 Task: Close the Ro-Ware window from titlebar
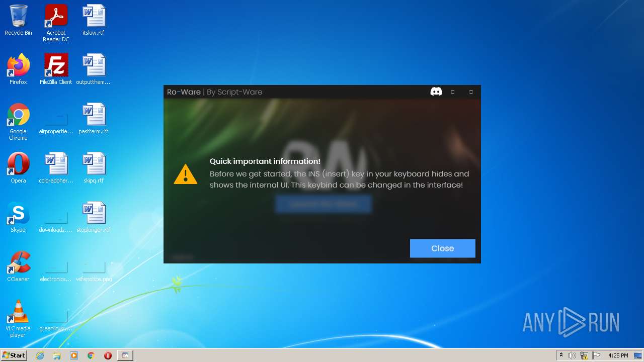point(471,92)
